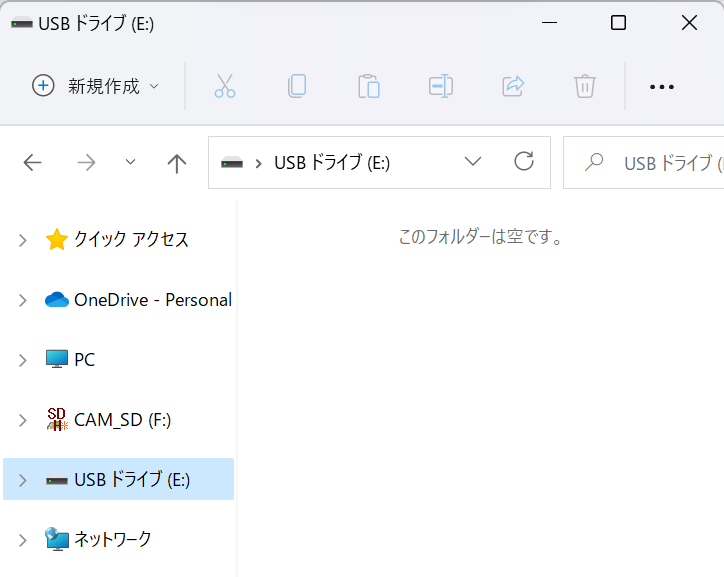Expand the クイック アクセス tree node
724x577 pixels.
23,240
